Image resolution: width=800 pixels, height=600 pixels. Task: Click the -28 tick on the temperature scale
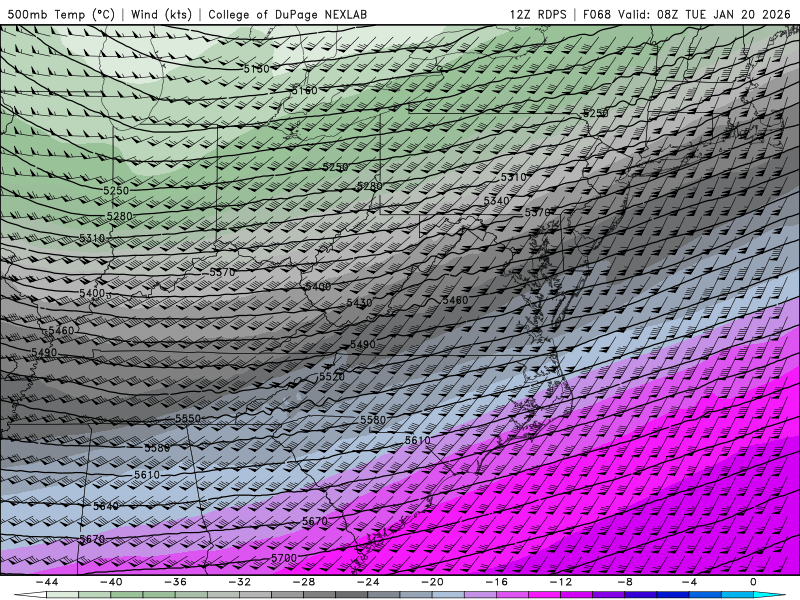(304, 582)
